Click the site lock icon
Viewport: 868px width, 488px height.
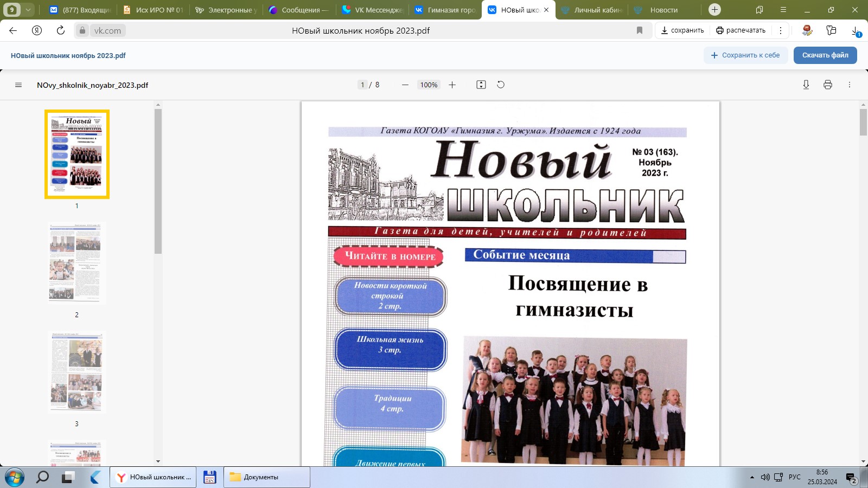[82, 30]
